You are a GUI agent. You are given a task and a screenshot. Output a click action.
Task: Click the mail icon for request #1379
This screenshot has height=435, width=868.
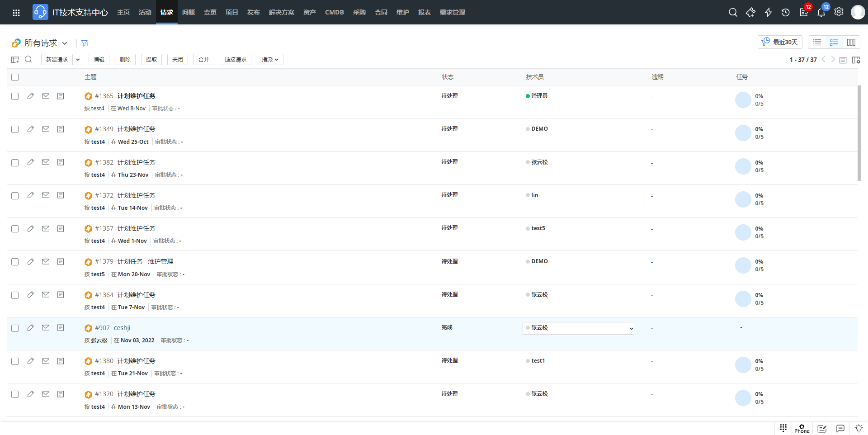46,261
